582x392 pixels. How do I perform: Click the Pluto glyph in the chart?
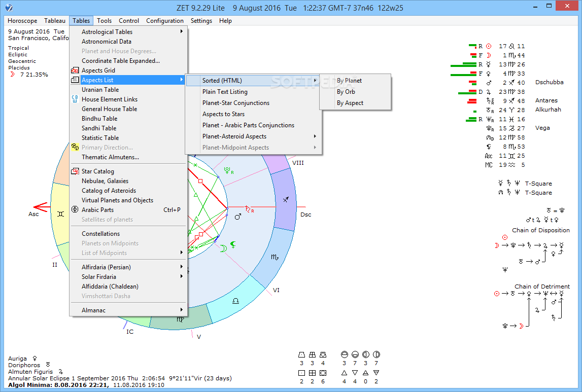[x=229, y=170]
